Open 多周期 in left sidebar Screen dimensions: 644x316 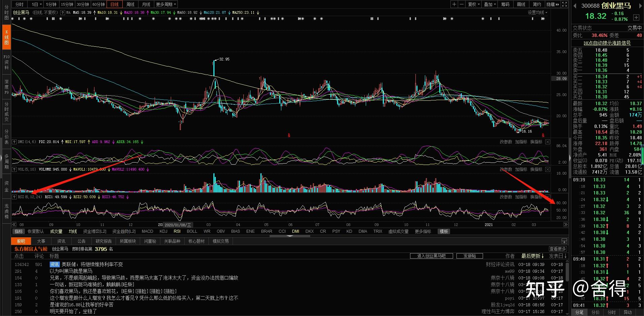click(x=6, y=162)
